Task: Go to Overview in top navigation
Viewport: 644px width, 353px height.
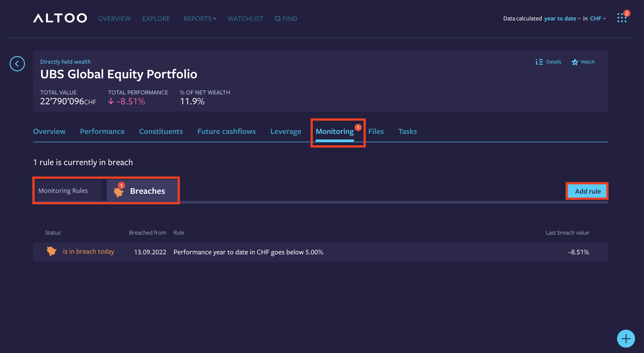Action: pos(114,18)
